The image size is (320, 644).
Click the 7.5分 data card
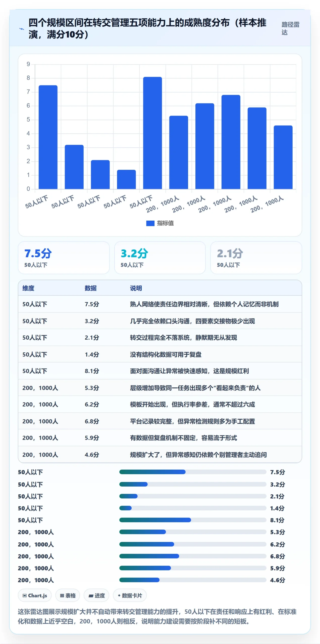point(64,258)
